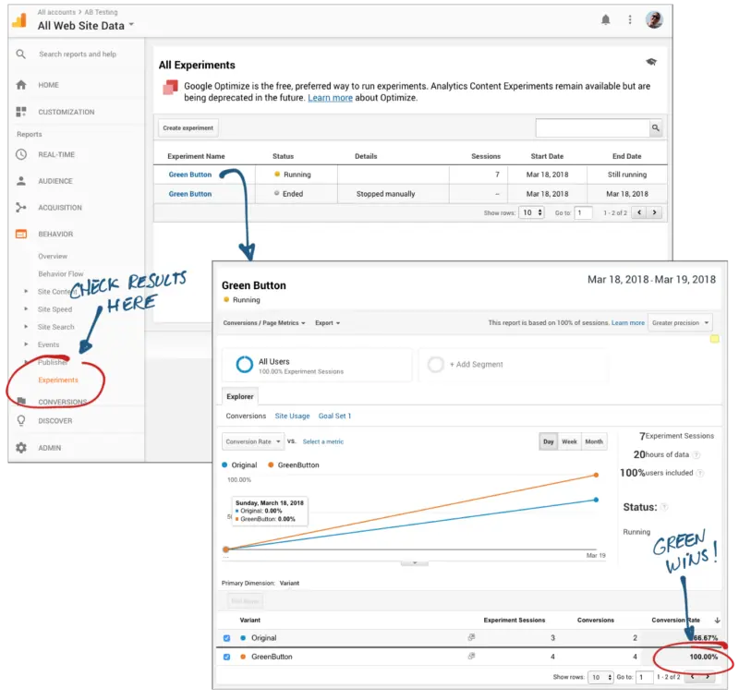
Task: Select the Site Usage tab
Action: click(x=292, y=416)
